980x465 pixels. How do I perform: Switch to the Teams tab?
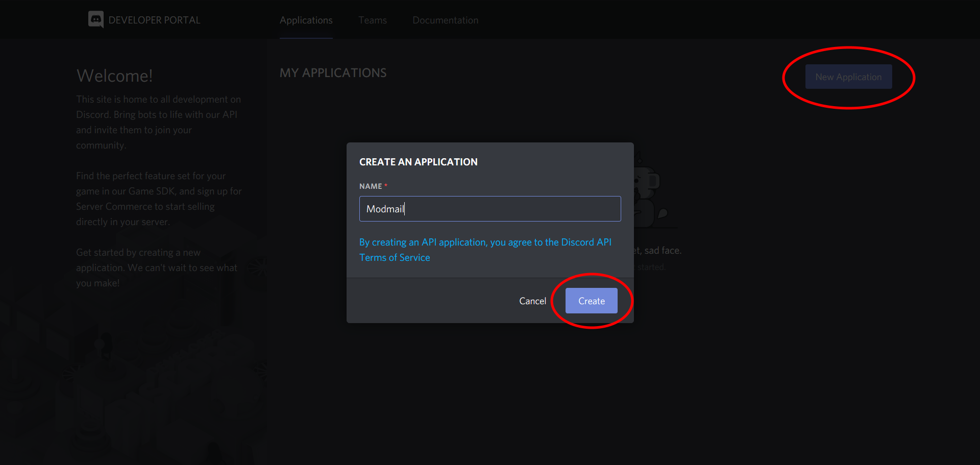tap(373, 20)
